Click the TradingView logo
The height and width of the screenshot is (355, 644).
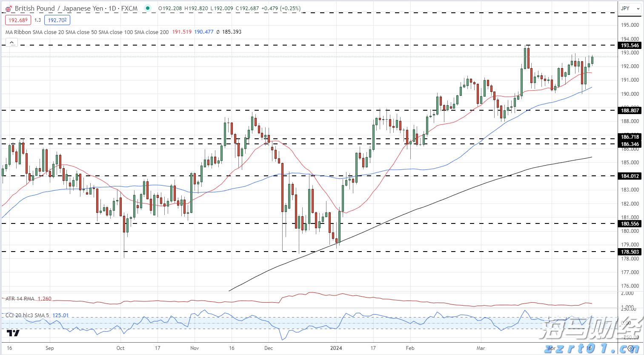(13, 333)
